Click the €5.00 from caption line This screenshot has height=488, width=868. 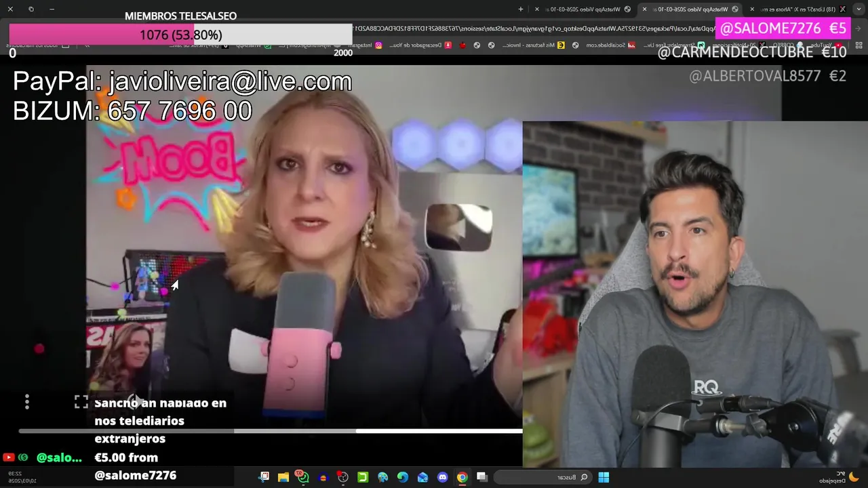pyautogui.click(x=126, y=457)
